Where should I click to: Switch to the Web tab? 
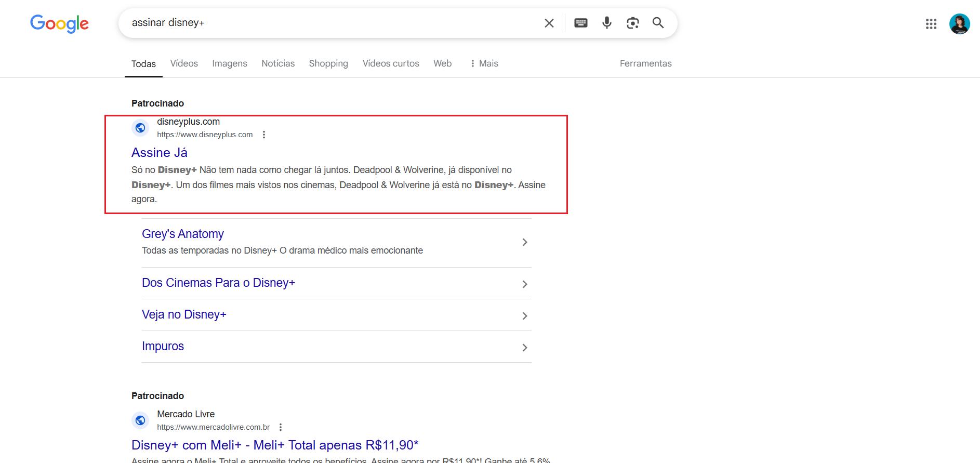coord(443,63)
